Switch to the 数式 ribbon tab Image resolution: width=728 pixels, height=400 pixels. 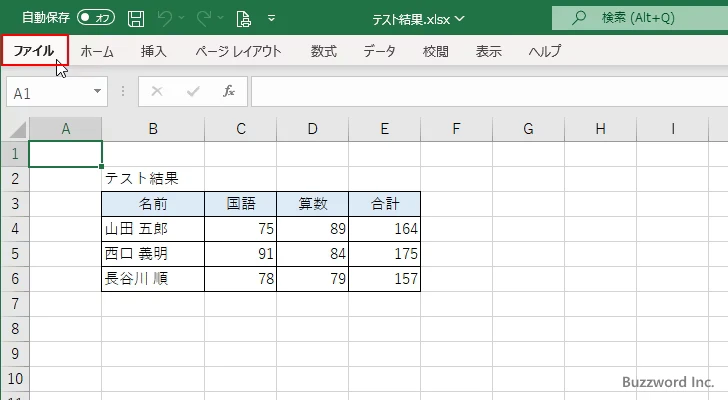click(323, 51)
